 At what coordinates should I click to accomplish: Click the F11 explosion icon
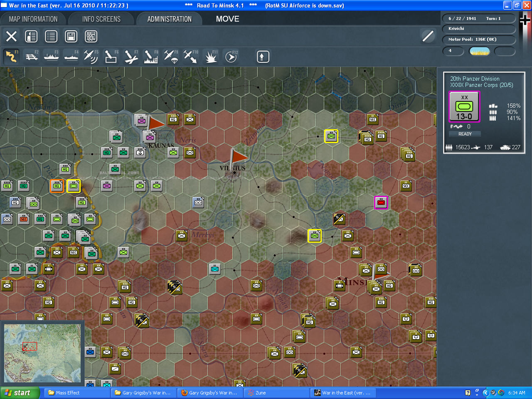click(x=211, y=57)
